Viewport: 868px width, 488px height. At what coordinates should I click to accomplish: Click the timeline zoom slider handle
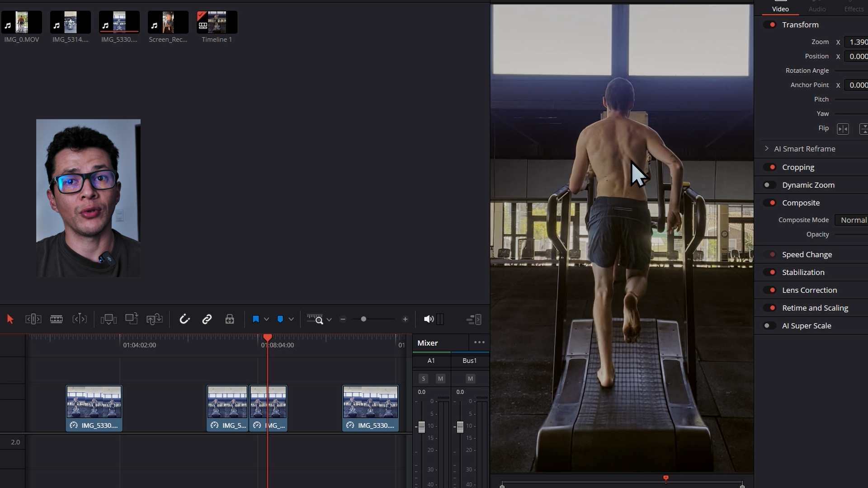pos(363,319)
